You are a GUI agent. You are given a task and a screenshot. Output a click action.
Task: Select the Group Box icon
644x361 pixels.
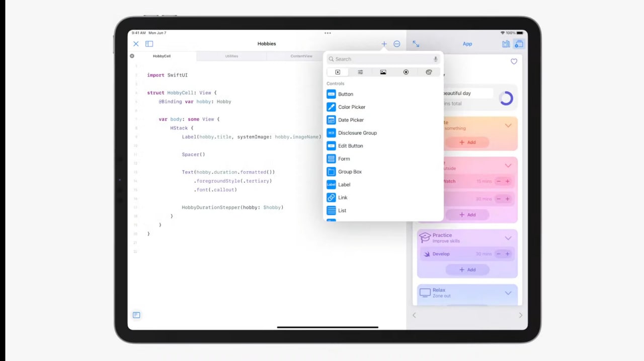331,172
